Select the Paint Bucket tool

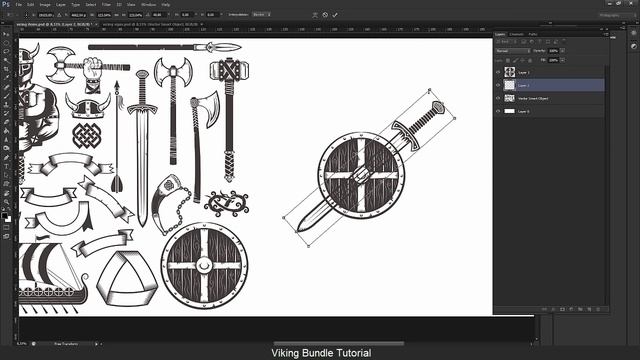pos(6,131)
